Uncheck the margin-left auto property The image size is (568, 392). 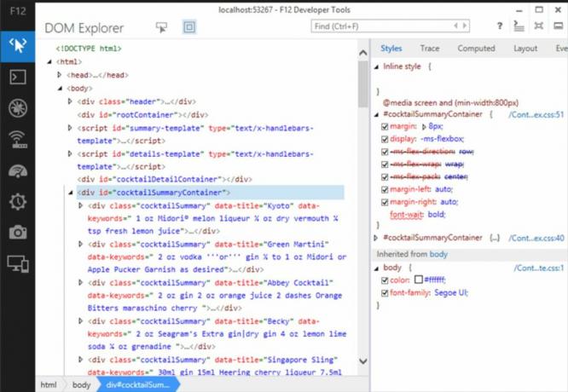(385, 190)
